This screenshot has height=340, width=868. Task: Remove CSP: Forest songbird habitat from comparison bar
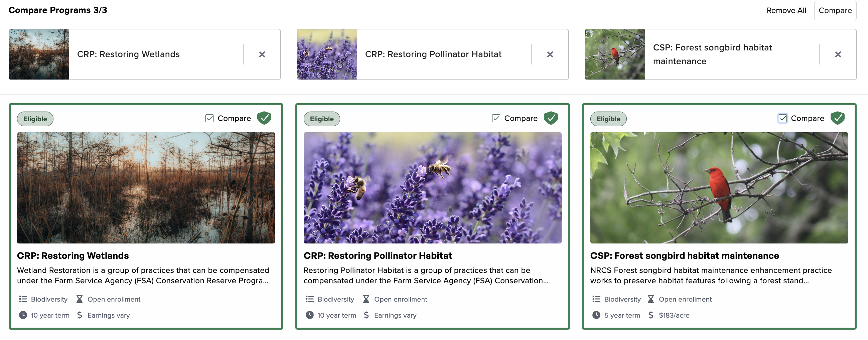[838, 54]
